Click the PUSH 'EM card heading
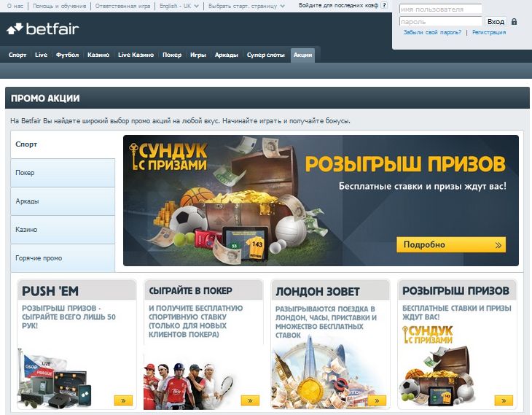 point(50,291)
